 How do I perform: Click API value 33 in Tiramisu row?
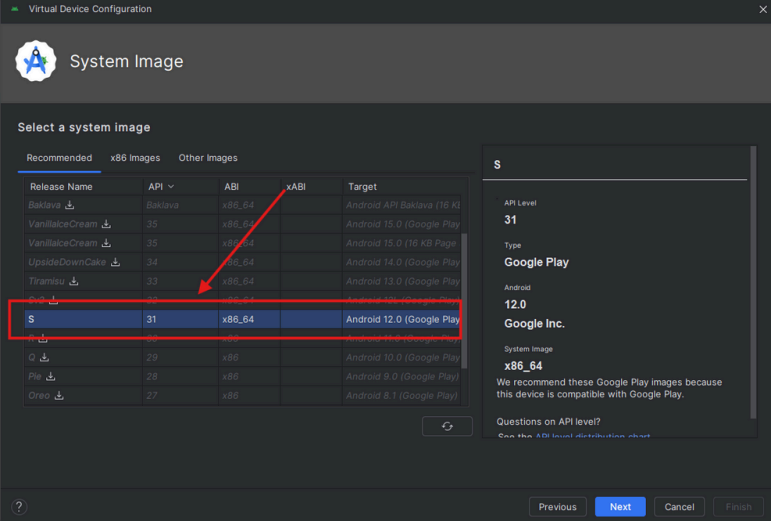point(152,281)
